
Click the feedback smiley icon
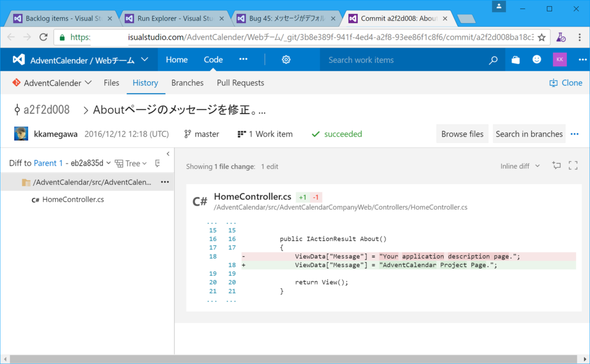pyautogui.click(x=536, y=59)
